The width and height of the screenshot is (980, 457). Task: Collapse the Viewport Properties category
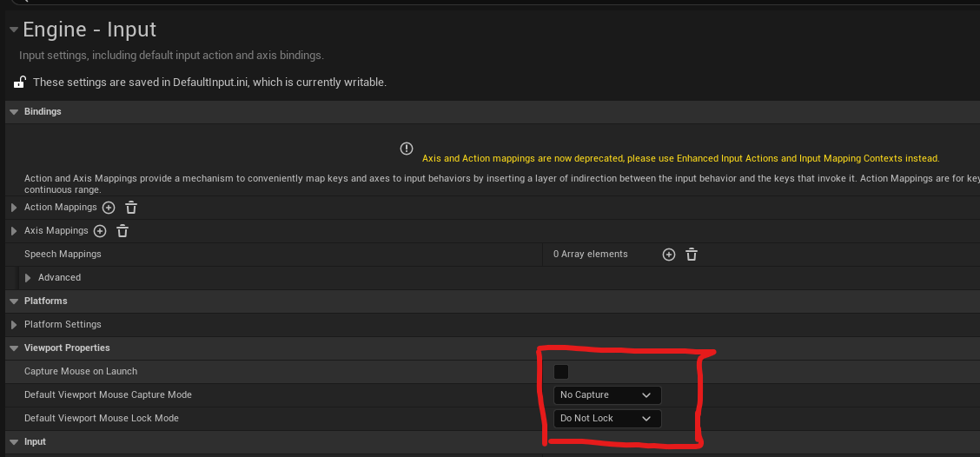point(14,348)
